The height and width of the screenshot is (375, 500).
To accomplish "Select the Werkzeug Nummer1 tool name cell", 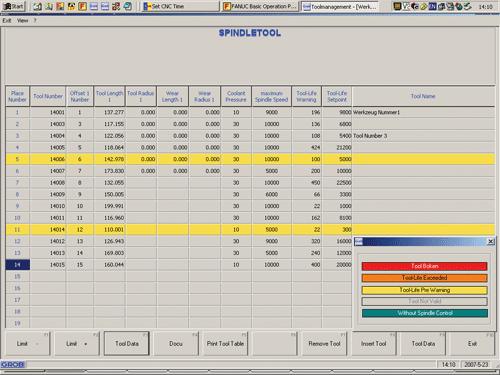I will [423, 112].
